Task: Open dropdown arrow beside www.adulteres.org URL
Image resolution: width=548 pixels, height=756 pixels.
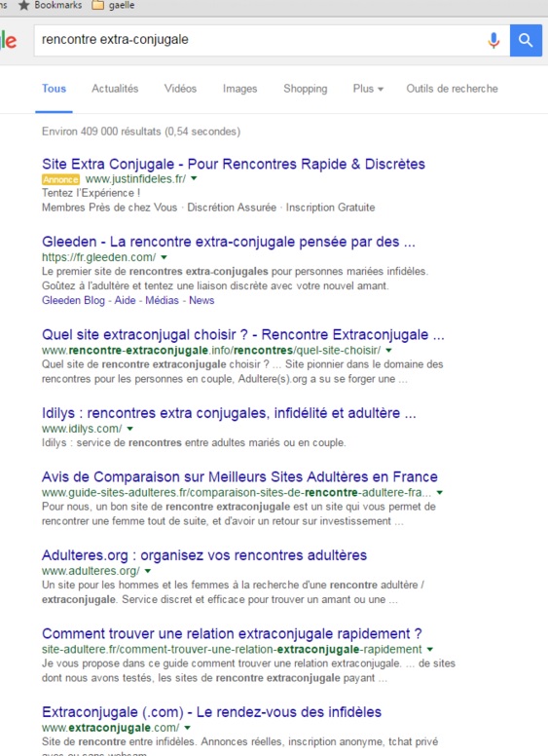Action: [148, 571]
